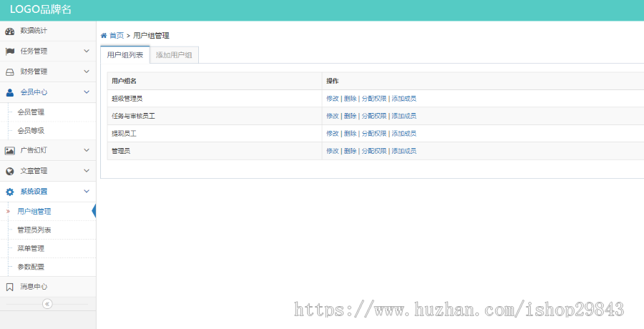Click 分配权限 for 提现员工
This screenshot has width=644, height=329.
coord(374,134)
